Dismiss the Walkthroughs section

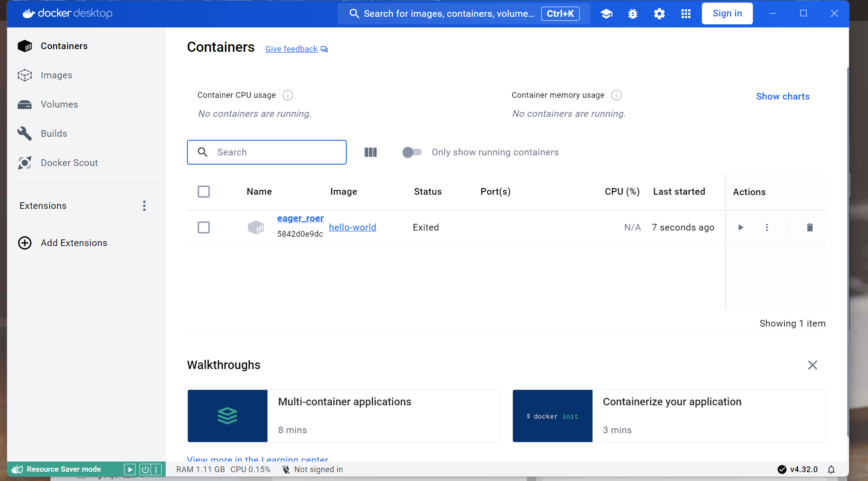(813, 365)
